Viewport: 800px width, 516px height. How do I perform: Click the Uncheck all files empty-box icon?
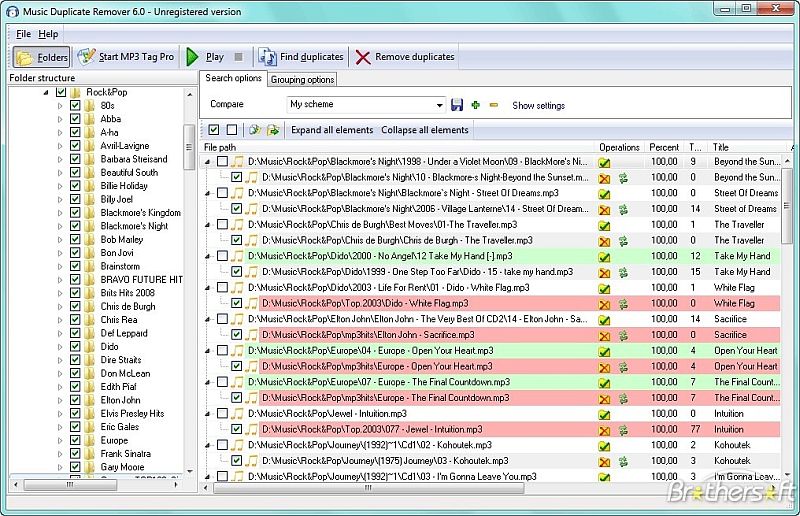coord(232,130)
